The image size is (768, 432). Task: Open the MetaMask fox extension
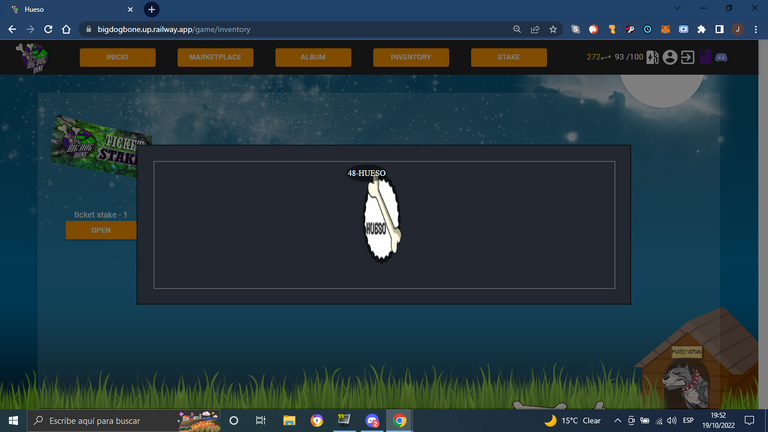[x=665, y=29]
